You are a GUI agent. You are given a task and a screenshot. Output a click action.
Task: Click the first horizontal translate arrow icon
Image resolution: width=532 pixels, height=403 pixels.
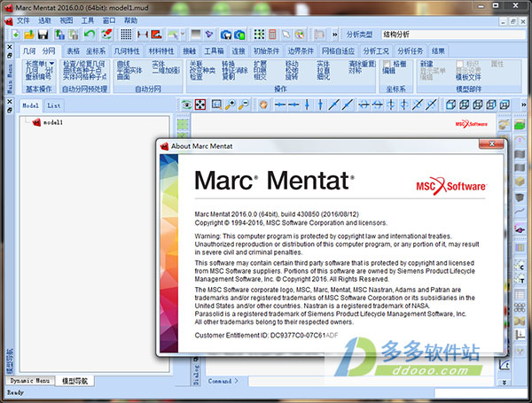tap(280, 105)
